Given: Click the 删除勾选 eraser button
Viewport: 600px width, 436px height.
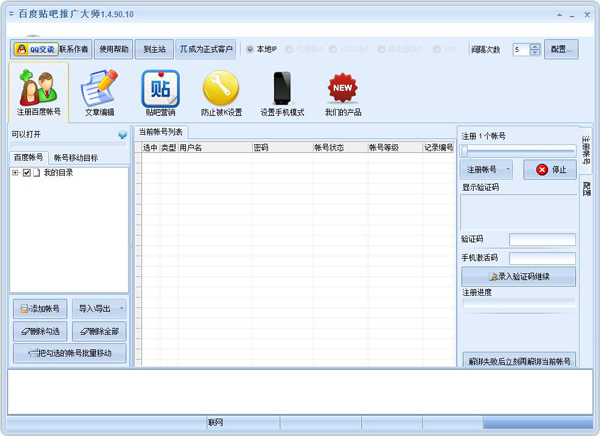Looking at the screenshot, I should pyautogui.click(x=40, y=331).
